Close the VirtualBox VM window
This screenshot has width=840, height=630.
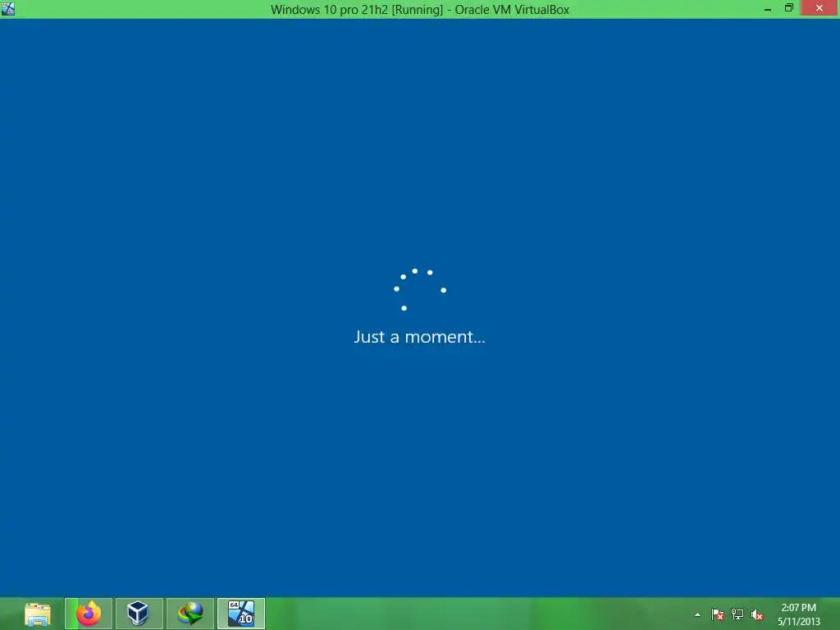pos(819,8)
